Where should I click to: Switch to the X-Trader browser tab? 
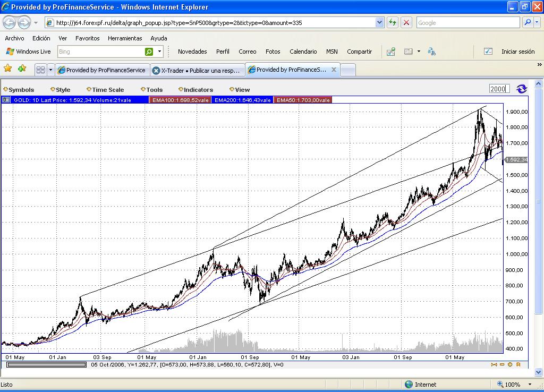point(197,70)
